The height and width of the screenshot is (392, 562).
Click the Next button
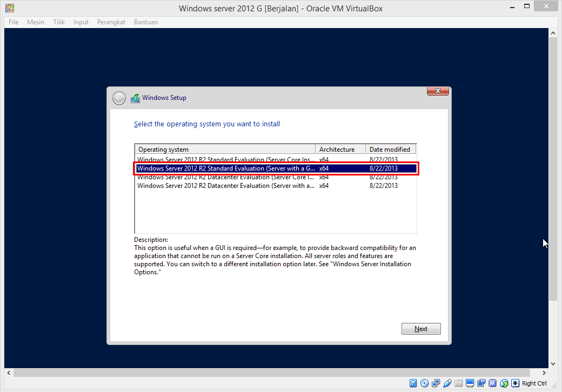[x=421, y=329]
